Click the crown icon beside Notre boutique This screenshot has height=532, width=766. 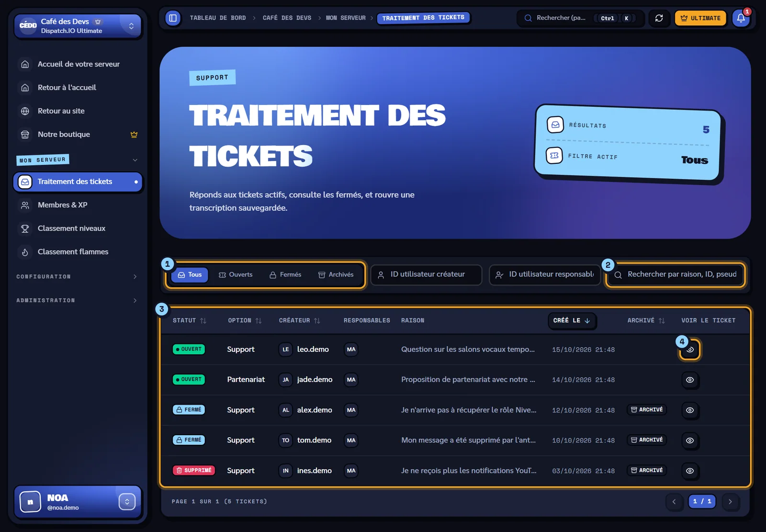[134, 135]
